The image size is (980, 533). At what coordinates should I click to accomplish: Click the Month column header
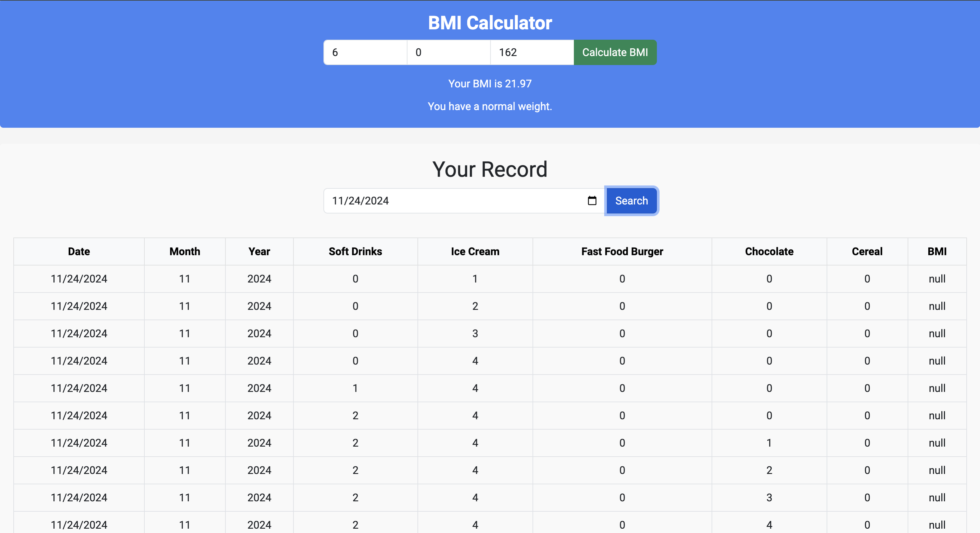point(184,251)
